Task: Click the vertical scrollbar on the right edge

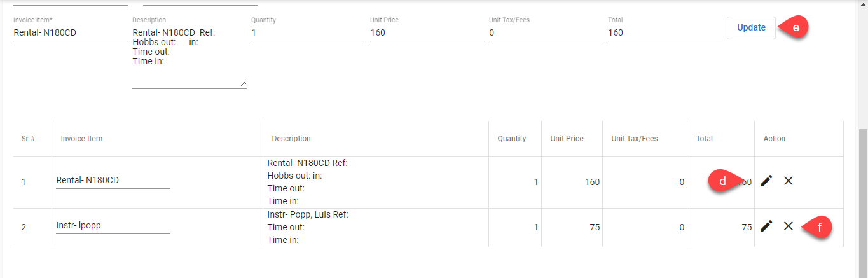Action: coord(863,191)
